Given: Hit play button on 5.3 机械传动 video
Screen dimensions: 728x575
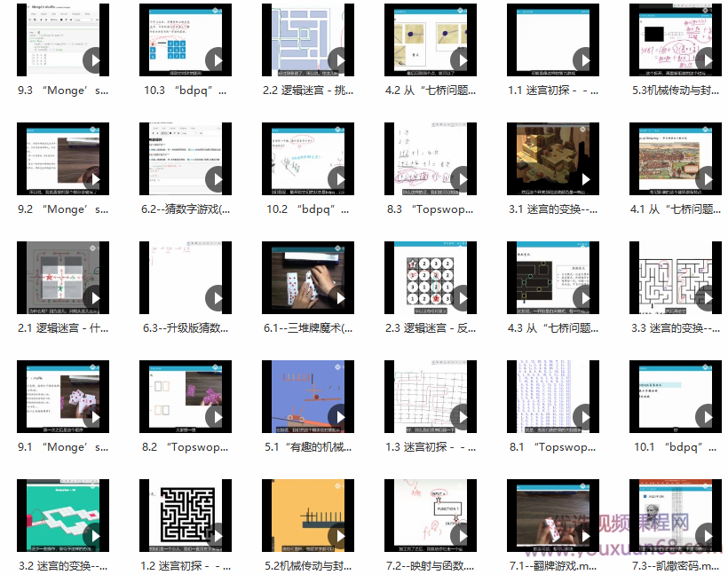Looking at the screenshot, I should click(708, 60).
